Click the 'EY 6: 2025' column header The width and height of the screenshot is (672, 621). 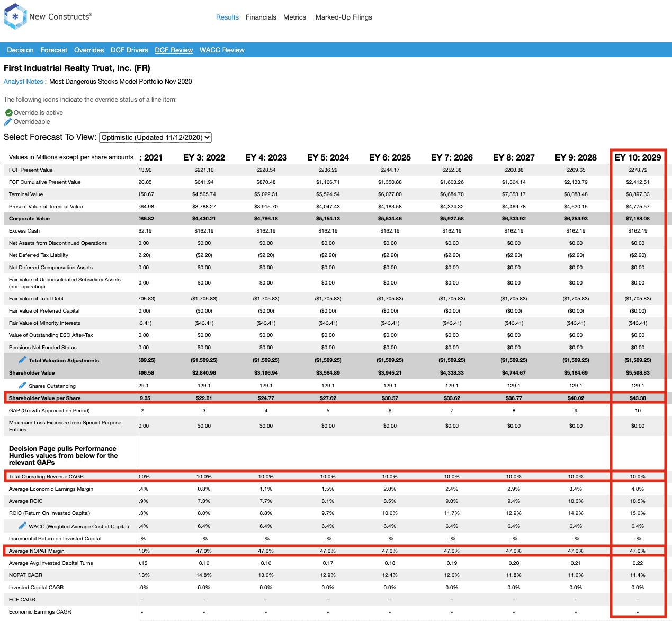click(x=390, y=157)
